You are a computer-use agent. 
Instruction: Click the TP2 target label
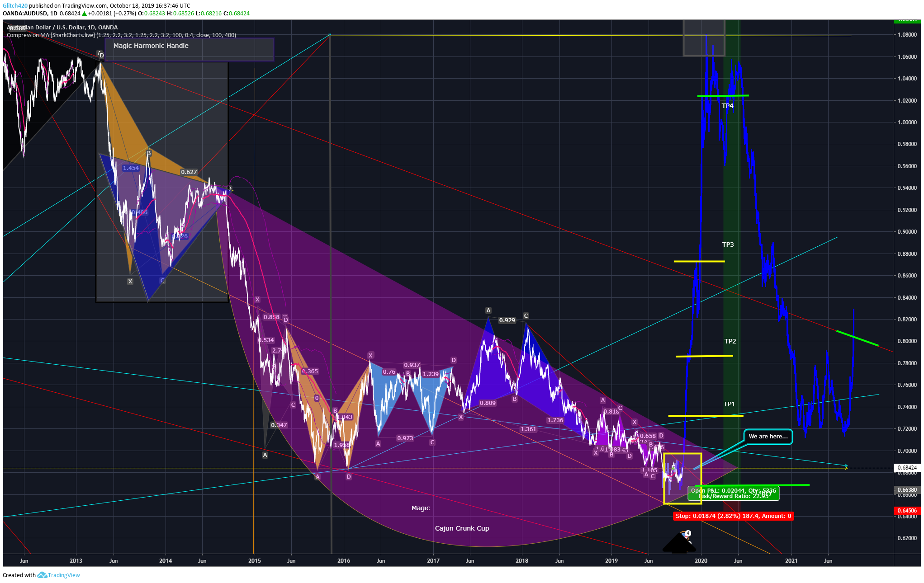730,341
